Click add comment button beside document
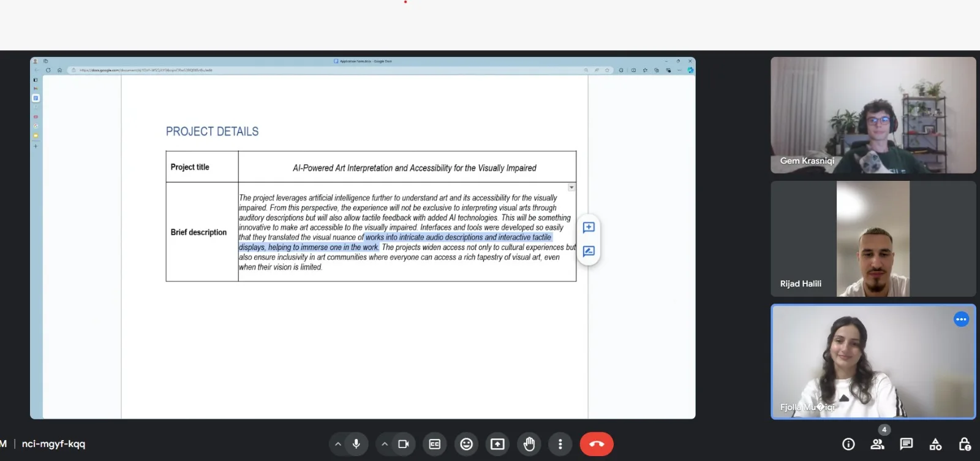This screenshot has height=461, width=980. [x=589, y=227]
